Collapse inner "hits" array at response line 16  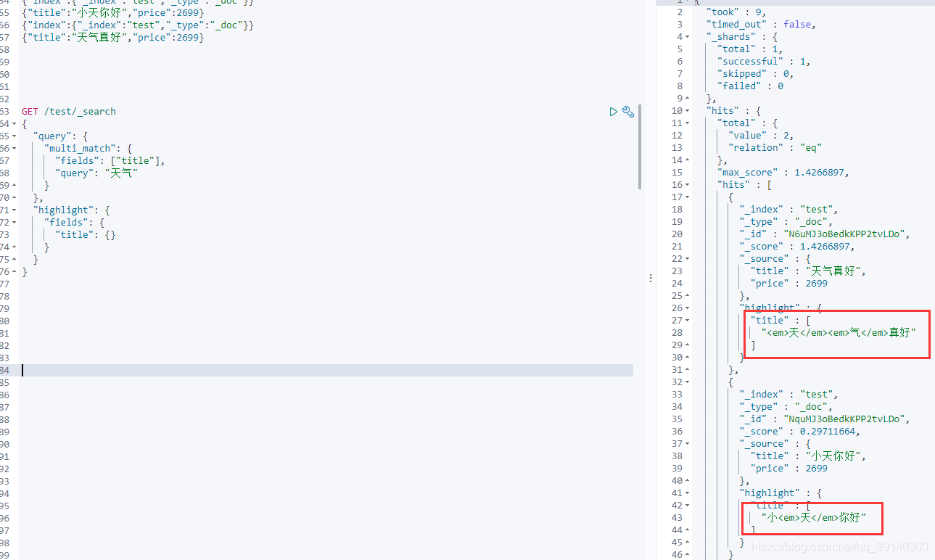tap(686, 185)
